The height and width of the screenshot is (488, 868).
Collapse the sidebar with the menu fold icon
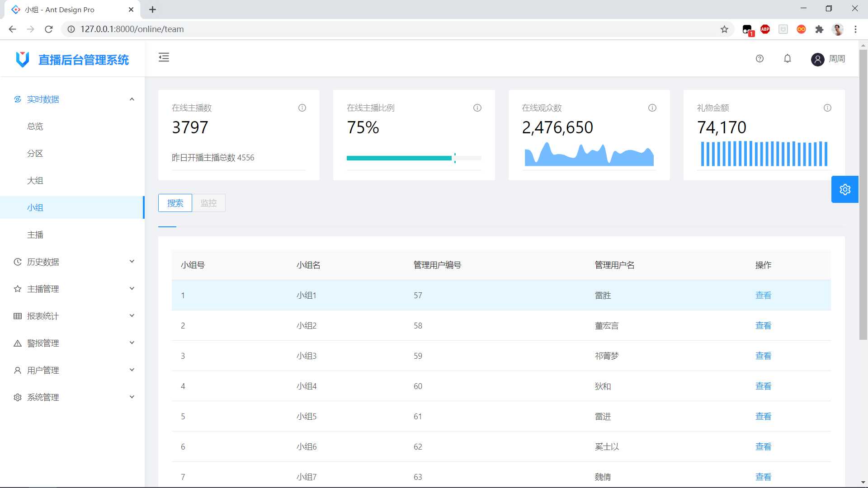(x=164, y=57)
